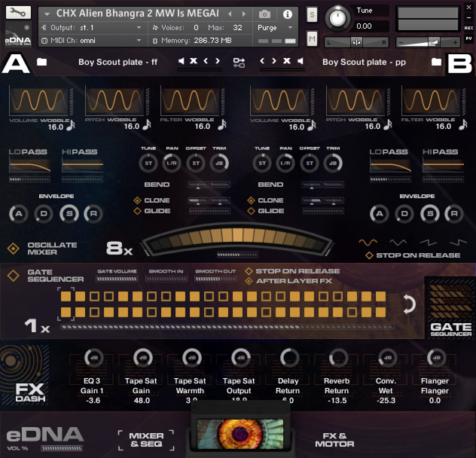Click the eye thumbnail at bottom center
The width and height of the screenshot is (476, 458).
[237, 435]
